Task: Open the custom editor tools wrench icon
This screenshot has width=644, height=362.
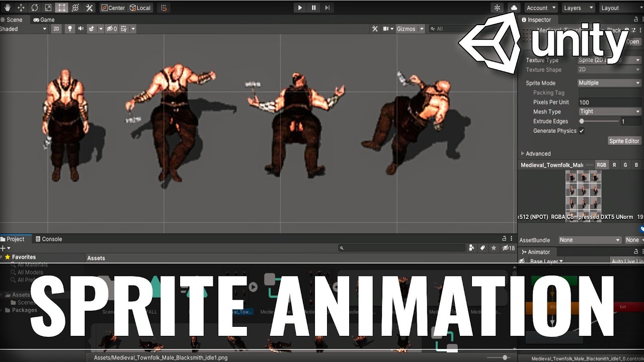Action: coord(90,8)
